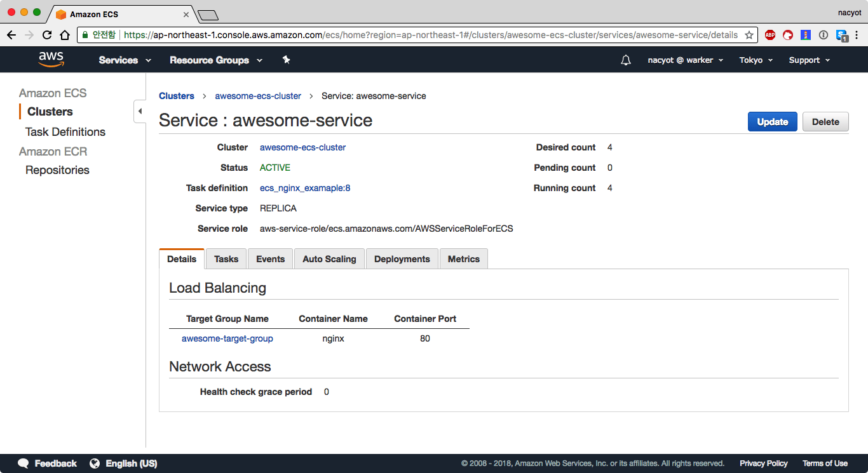Click the browser home icon
The image size is (868, 473).
click(x=64, y=35)
